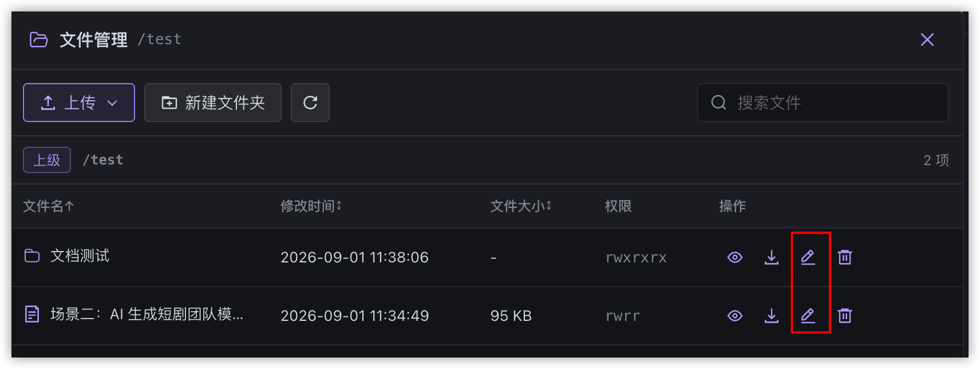Click the refresh file list icon
The width and height of the screenshot is (980, 369).
310,103
